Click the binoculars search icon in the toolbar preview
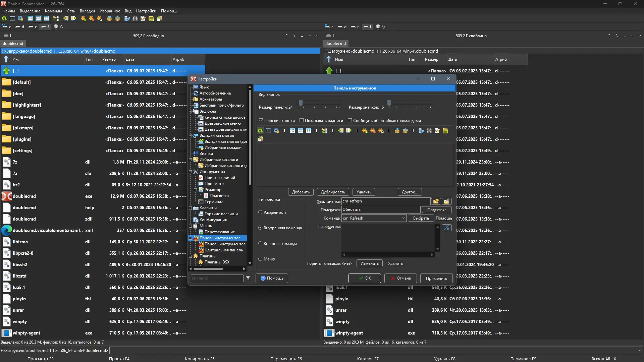 click(x=429, y=131)
